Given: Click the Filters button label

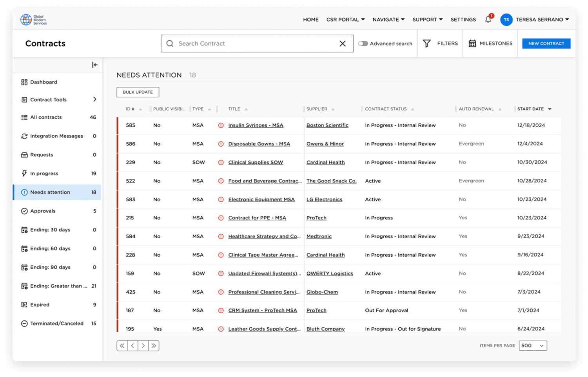Looking at the screenshot, I should coord(447,43).
